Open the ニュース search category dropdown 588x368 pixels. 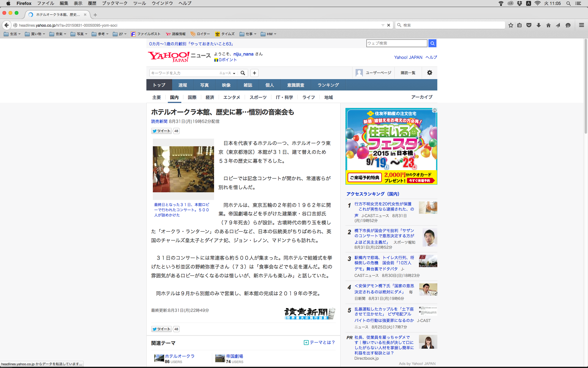(227, 73)
